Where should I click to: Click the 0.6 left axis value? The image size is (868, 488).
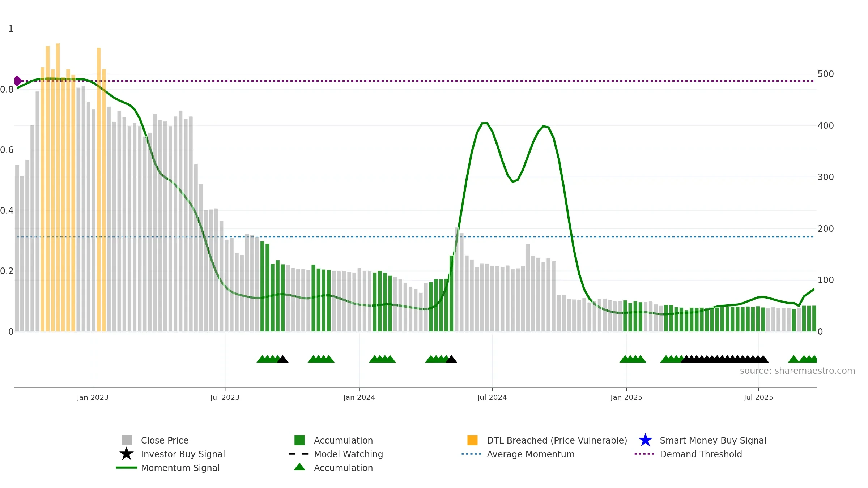pos(7,150)
